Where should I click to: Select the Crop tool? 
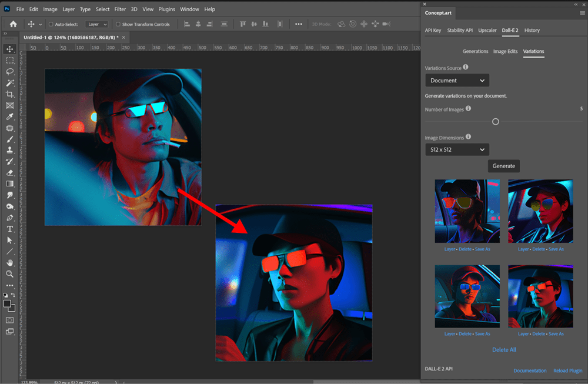[10, 94]
